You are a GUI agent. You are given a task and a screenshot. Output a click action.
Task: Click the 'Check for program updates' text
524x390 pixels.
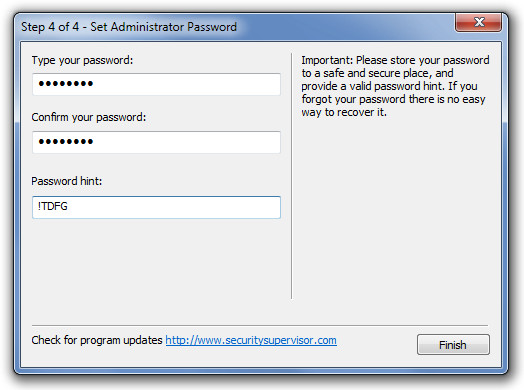[97, 340]
